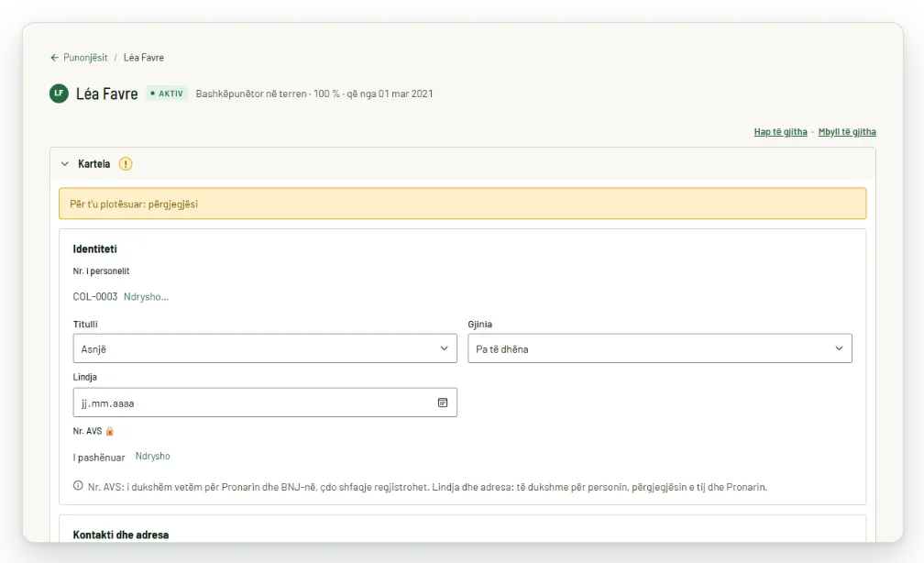This screenshot has width=924, height=563.
Task: Click the 'I pashënuar' AVS value
Action: click(99, 458)
